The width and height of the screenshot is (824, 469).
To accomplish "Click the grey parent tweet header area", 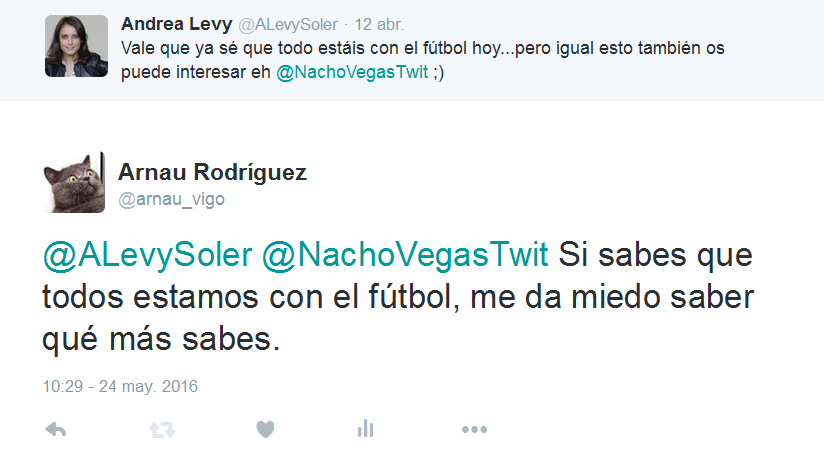I will click(x=412, y=50).
